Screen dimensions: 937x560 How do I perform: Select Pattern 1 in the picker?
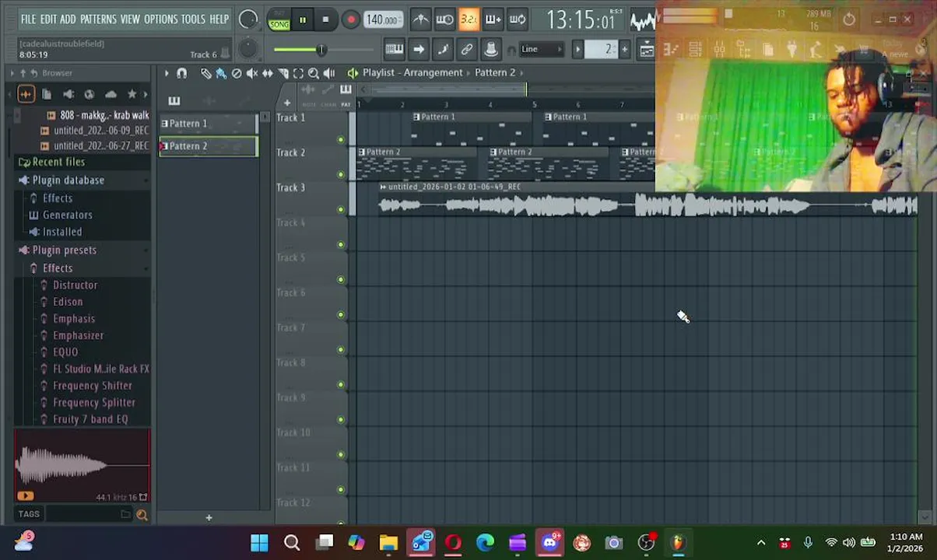pos(208,124)
